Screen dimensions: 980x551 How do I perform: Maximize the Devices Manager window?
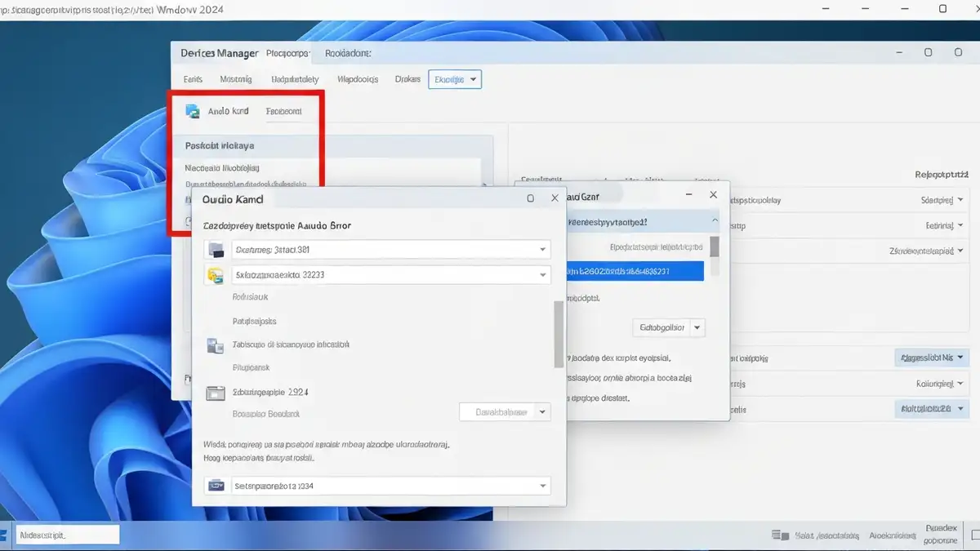tap(928, 53)
